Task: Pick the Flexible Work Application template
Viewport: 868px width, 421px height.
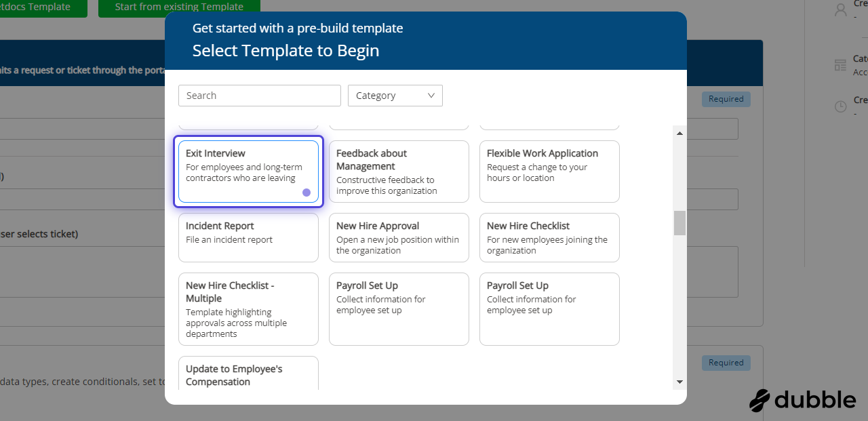Action: 549,172
